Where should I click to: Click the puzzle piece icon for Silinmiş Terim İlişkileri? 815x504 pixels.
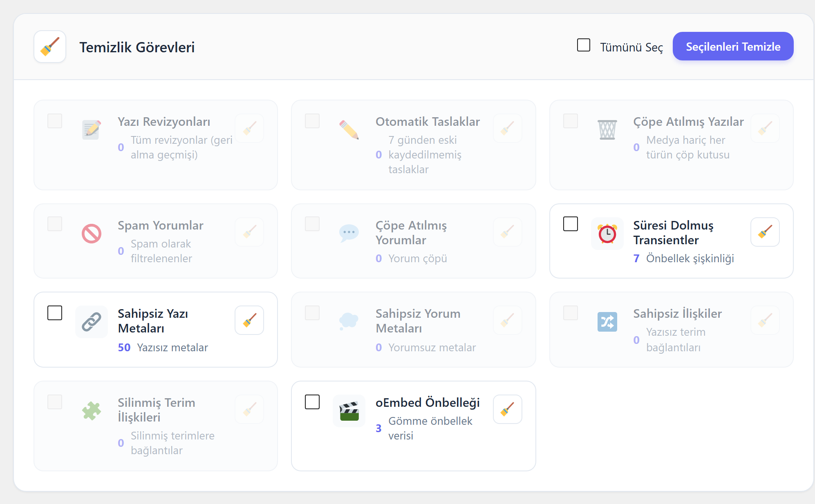coord(92,411)
